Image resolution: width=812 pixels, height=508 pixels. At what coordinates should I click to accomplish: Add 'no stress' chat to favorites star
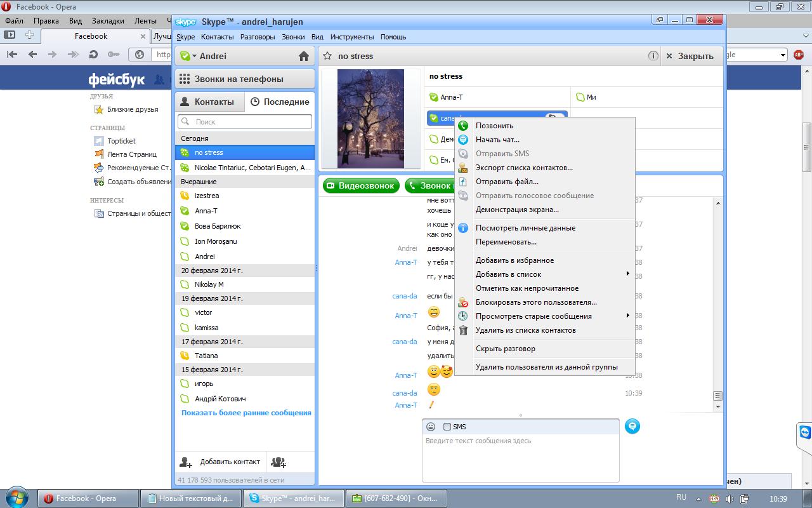click(x=327, y=56)
